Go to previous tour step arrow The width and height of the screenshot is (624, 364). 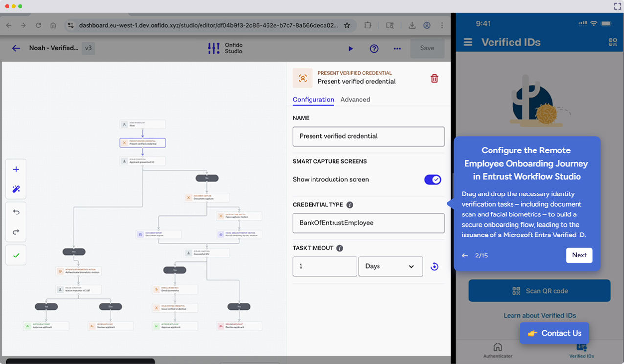[x=465, y=256]
